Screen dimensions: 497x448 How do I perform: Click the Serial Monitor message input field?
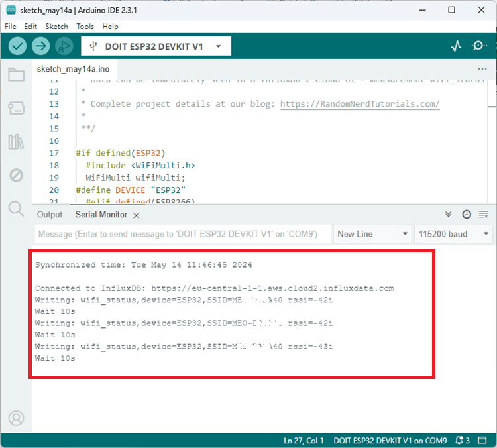pyautogui.click(x=182, y=234)
